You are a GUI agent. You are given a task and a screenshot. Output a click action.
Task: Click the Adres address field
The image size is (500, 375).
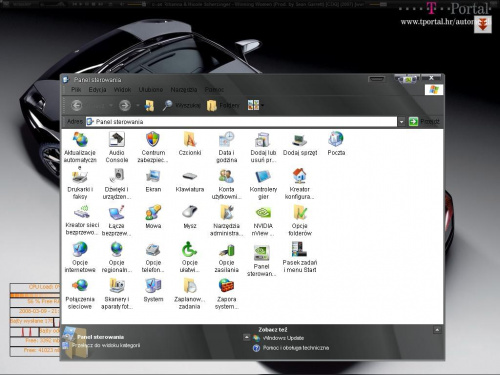pos(241,122)
